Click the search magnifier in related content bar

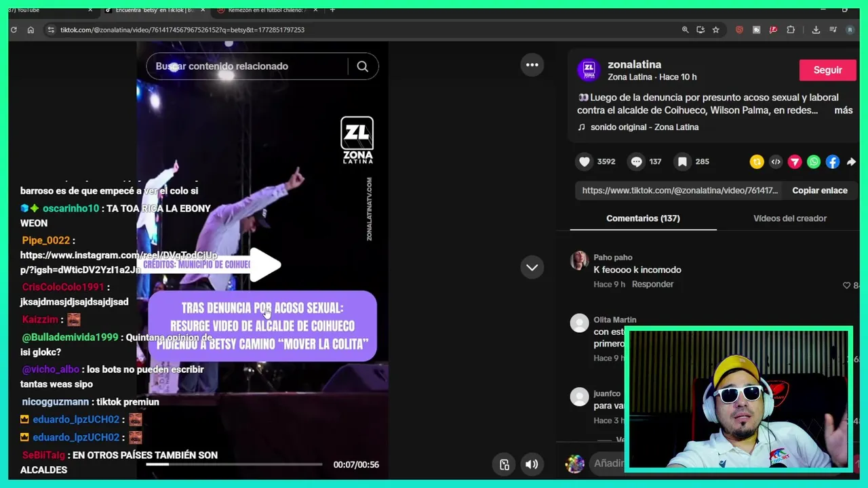pos(362,66)
